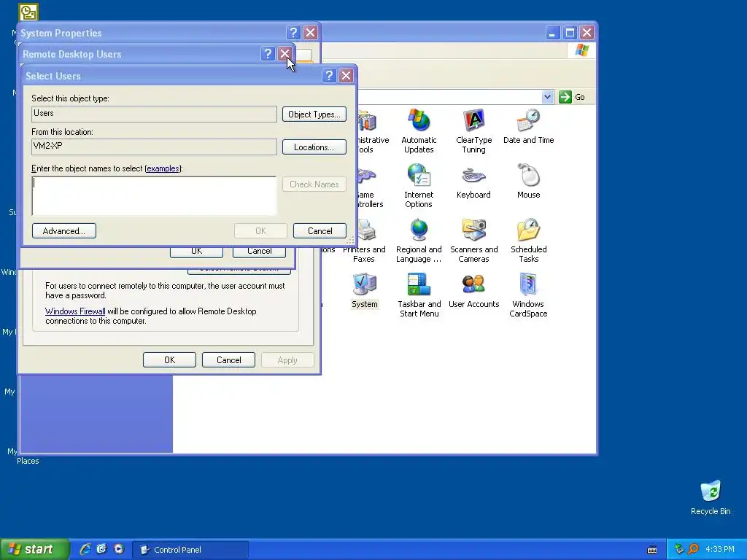
Task: Click Cancel in Remote Desktop Users dialog
Action: (x=259, y=252)
